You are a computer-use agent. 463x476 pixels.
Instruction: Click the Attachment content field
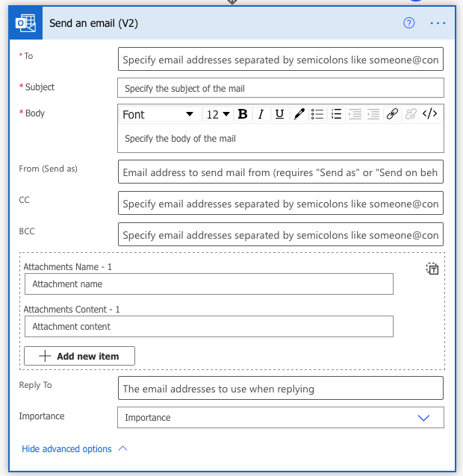click(x=209, y=326)
